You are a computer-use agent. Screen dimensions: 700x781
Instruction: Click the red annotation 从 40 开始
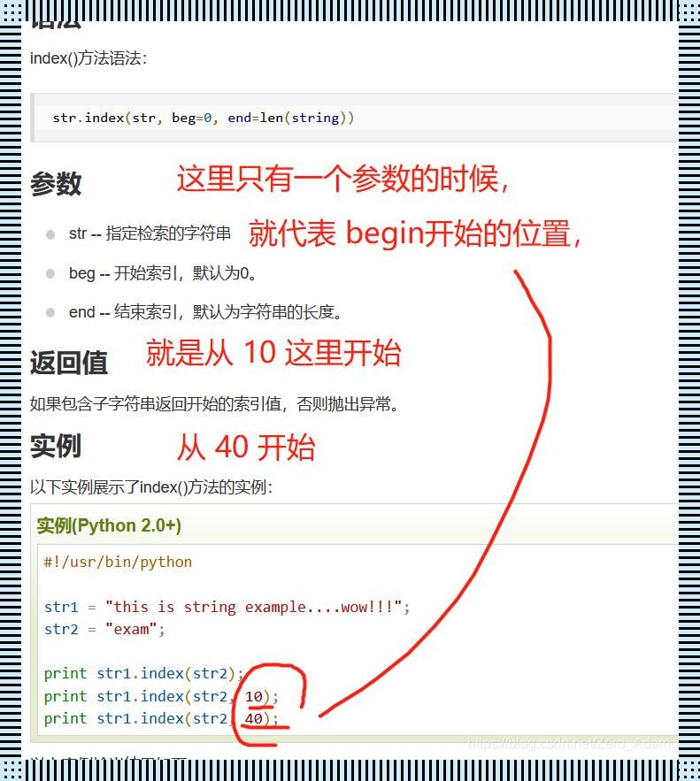pyautogui.click(x=246, y=448)
